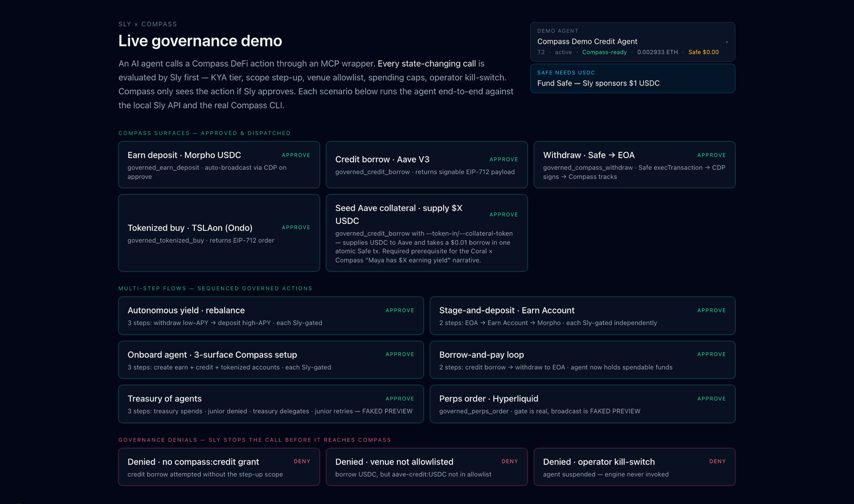The width and height of the screenshot is (854, 504).
Task: Click the governed_credit_borrow · returns signable EIP-712 payload text
Action: [425, 172]
